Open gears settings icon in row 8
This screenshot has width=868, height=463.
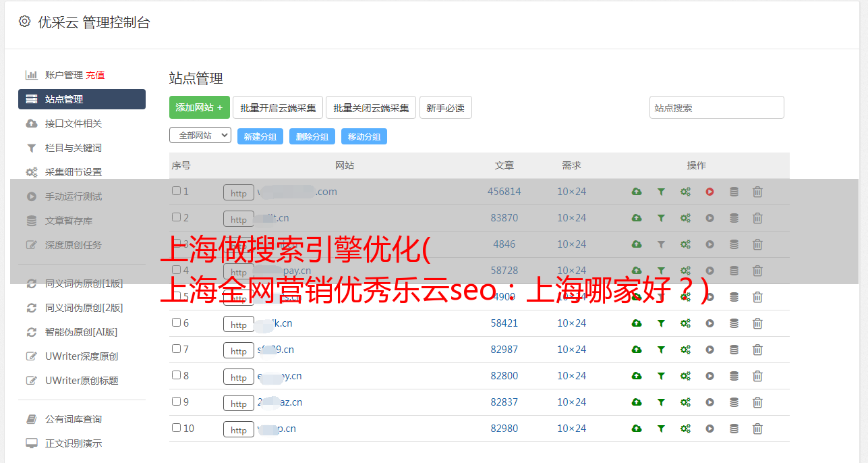pos(685,376)
